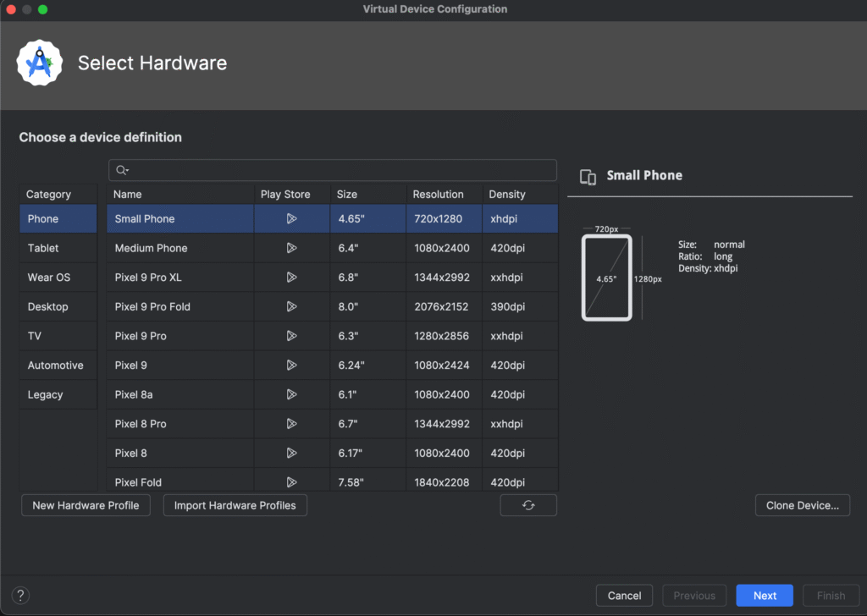Click the device icon beside Small Phone title
Viewport: 867px width, 616px height.
tap(588, 176)
